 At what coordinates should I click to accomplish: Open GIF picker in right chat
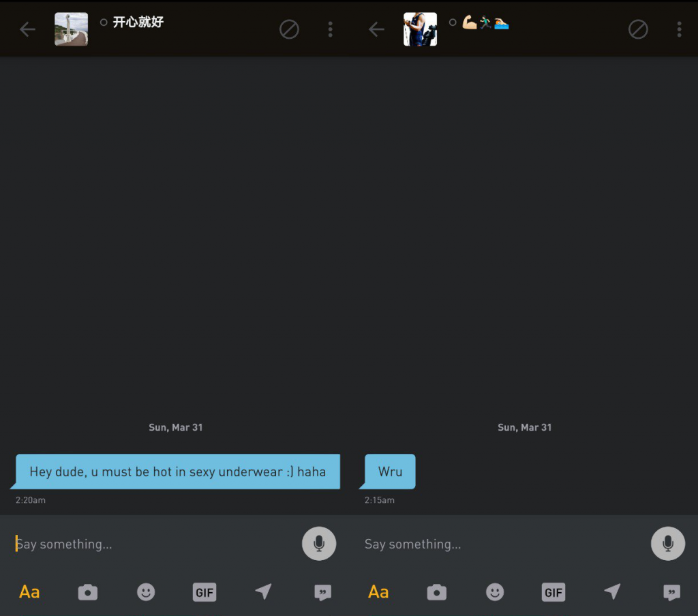(x=553, y=592)
